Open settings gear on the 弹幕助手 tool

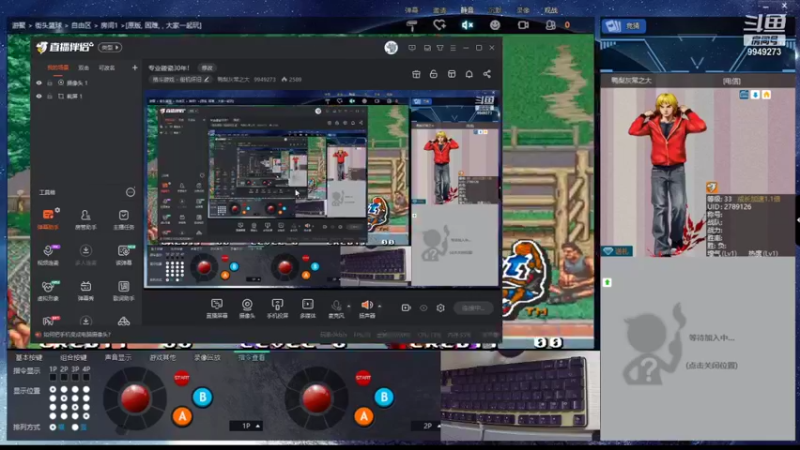pos(58,210)
